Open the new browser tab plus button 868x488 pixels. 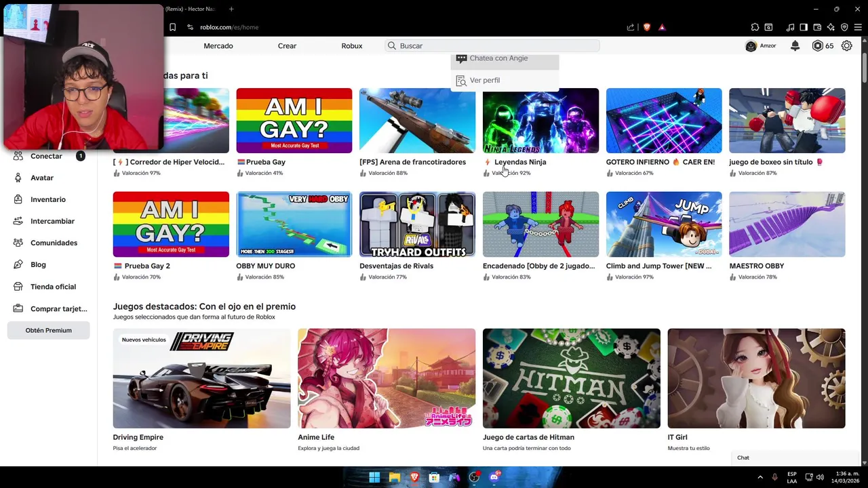pyautogui.click(x=231, y=9)
